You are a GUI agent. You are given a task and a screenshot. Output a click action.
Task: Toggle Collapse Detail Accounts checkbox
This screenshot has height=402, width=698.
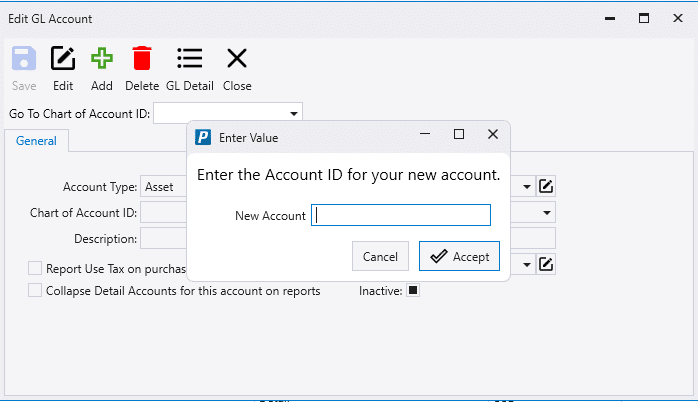pyautogui.click(x=35, y=290)
